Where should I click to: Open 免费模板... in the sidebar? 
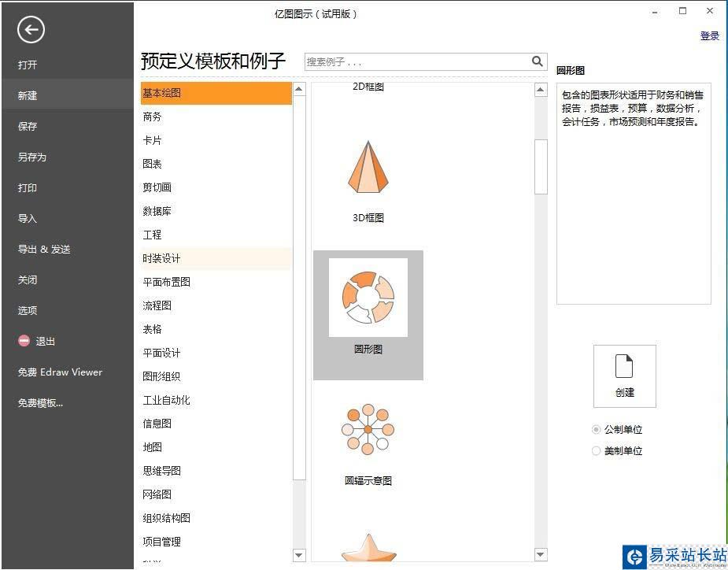click(x=40, y=403)
